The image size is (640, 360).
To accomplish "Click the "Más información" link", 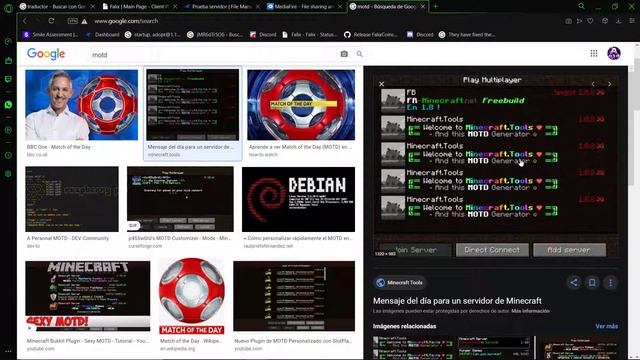I will click(530, 311).
